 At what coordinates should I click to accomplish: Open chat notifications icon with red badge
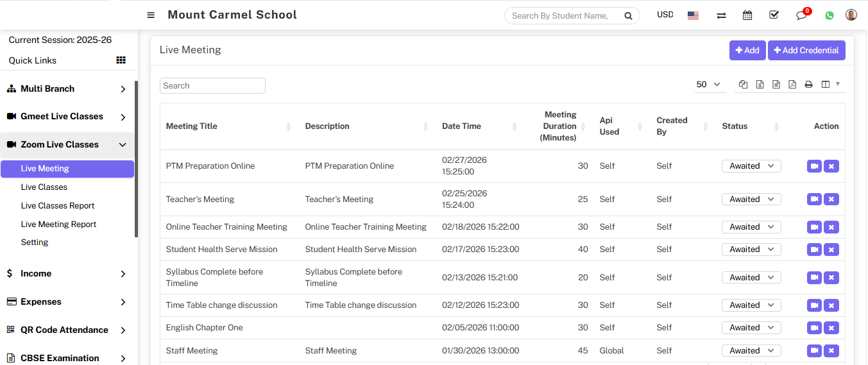[x=801, y=15]
